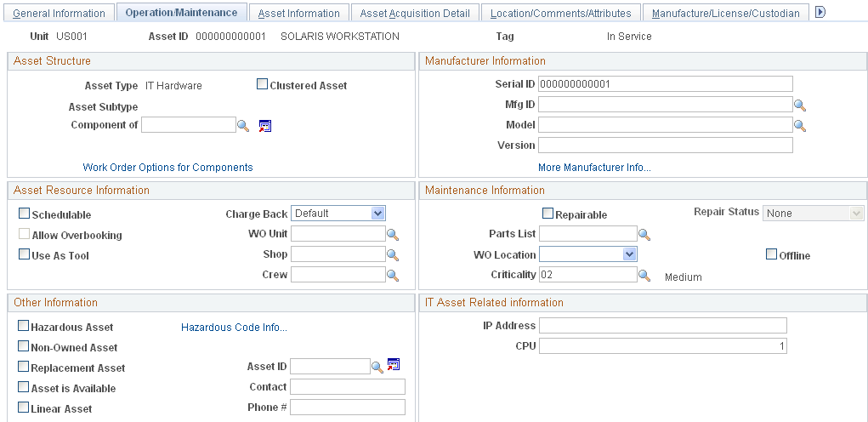
Task: Open lookup for Component of field
Action: (x=243, y=126)
